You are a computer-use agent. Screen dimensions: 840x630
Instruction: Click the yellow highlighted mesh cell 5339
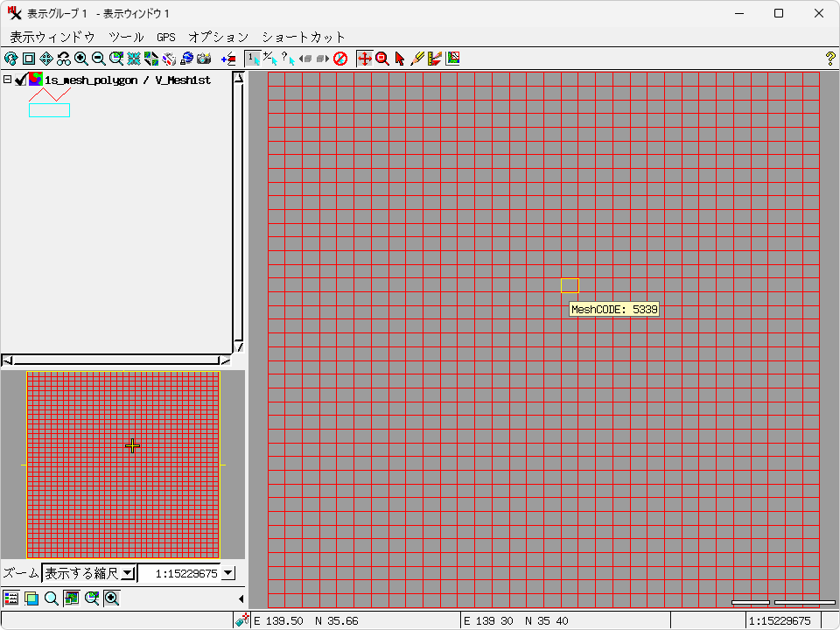coord(570,286)
